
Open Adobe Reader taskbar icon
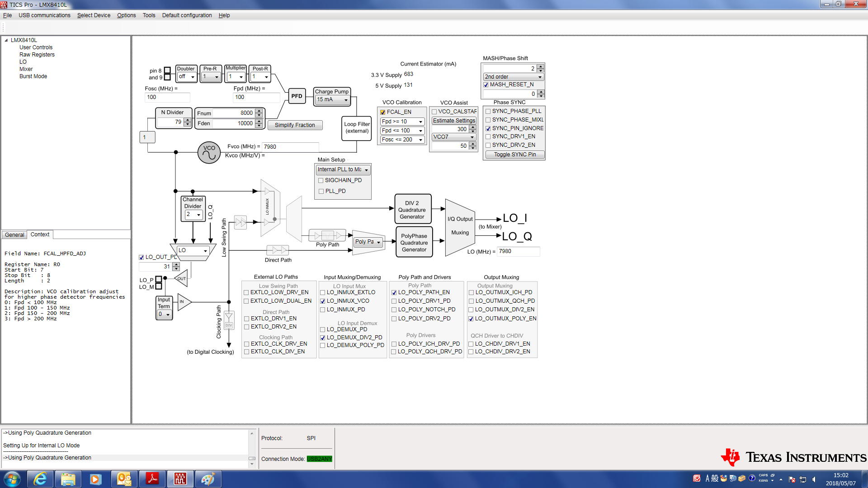point(152,479)
